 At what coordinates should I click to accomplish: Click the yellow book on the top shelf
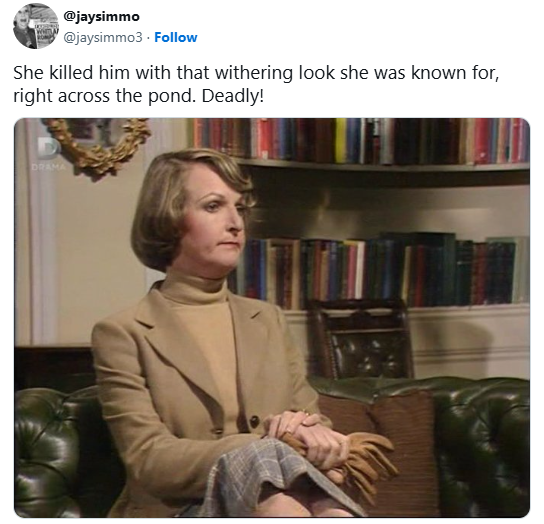click(x=340, y=140)
